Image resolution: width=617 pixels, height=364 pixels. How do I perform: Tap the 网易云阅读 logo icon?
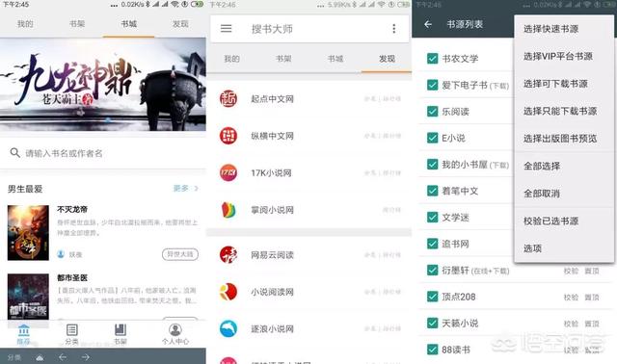tap(228, 255)
